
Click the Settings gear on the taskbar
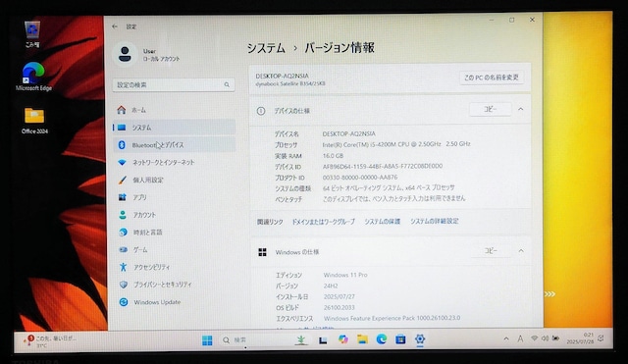coord(420,339)
